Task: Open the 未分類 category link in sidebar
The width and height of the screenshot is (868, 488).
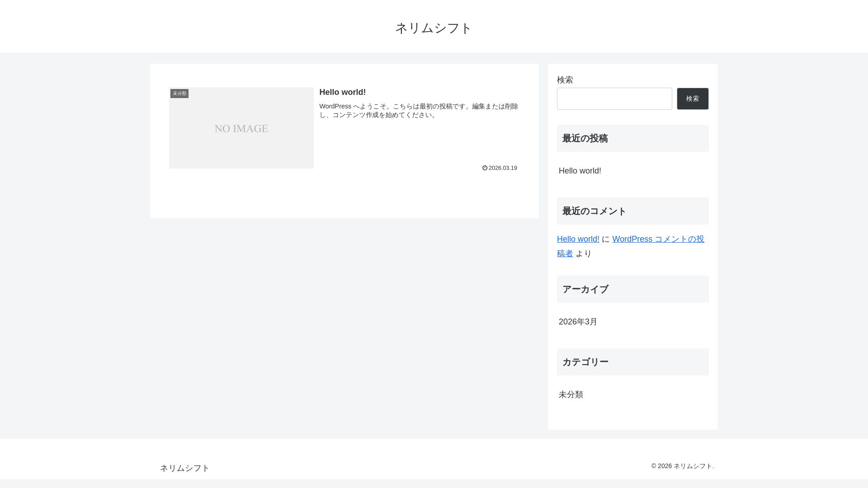Action: (571, 394)
